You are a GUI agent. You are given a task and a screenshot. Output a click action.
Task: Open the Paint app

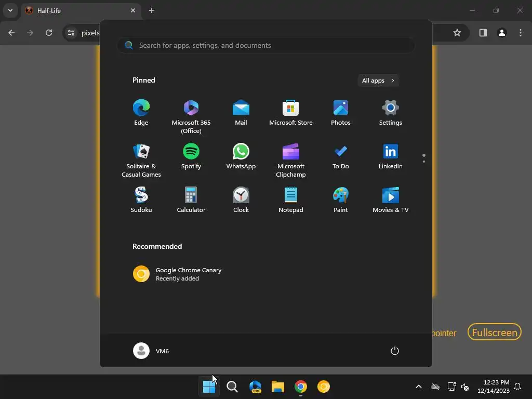(x=341, y=200)
